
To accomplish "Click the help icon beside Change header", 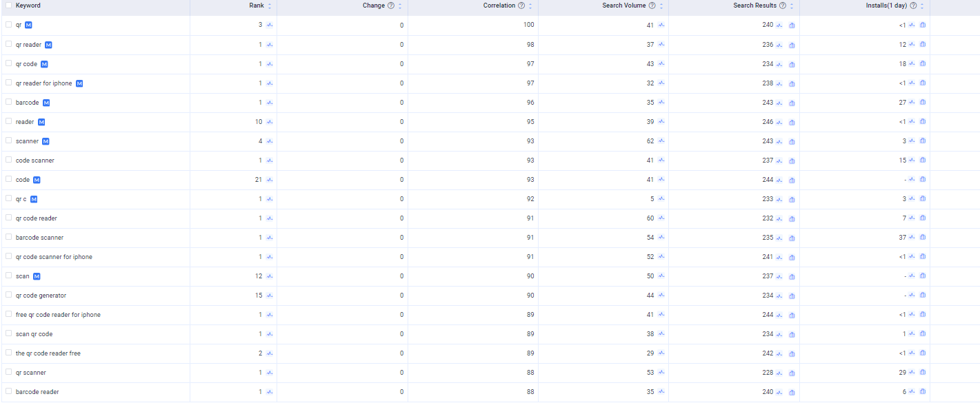I will 391,6.
